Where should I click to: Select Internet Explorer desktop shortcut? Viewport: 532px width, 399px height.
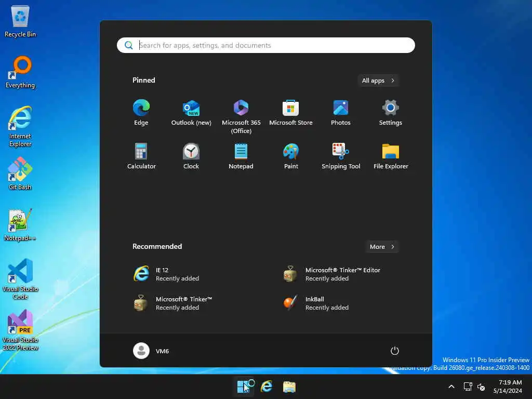20,126
